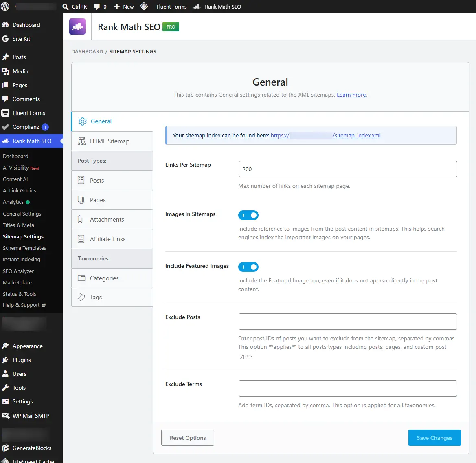This screenshot has width=476, height=463.
Task: Click the General tab gear icon
Action: [83, 121]
